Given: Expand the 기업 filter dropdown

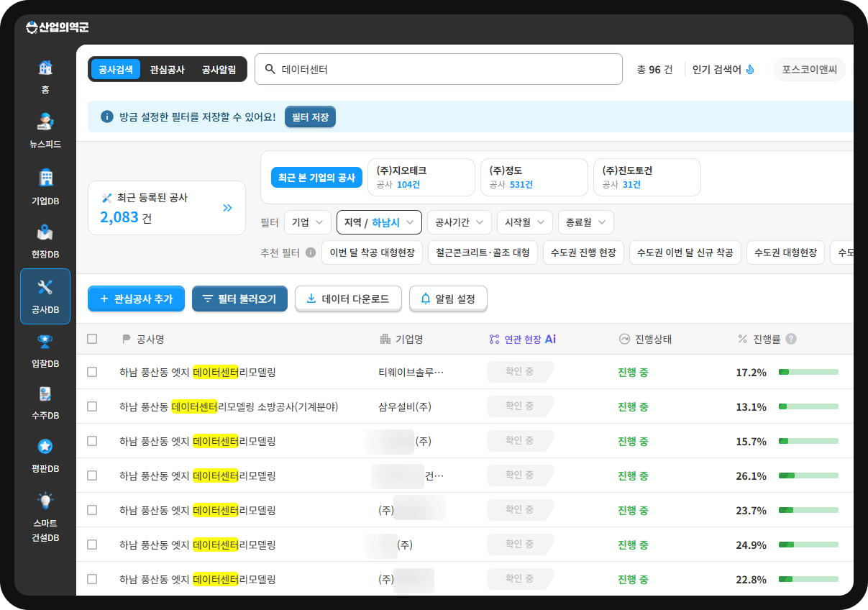Looking at the screenshot, I should tap(308, 222).
